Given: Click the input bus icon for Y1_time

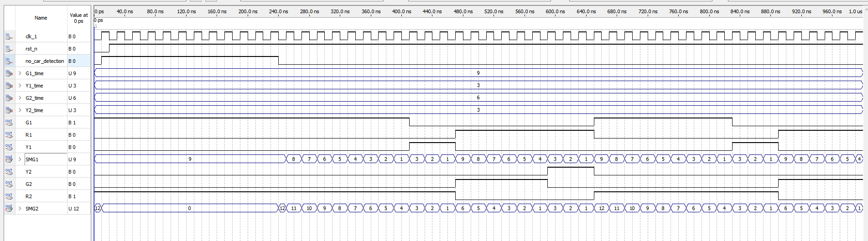Looking at the screenshot, I should [9, 85].
